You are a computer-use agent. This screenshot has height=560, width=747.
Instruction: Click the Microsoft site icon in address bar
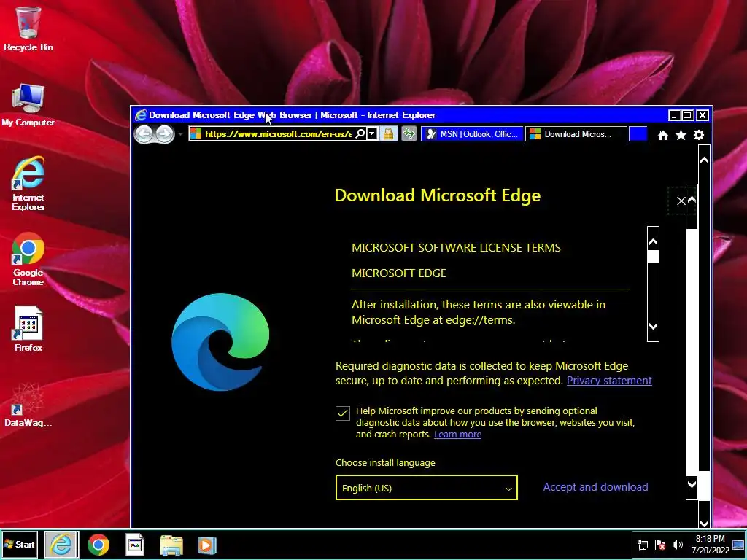pyautogui.click(x=196, y=134)
